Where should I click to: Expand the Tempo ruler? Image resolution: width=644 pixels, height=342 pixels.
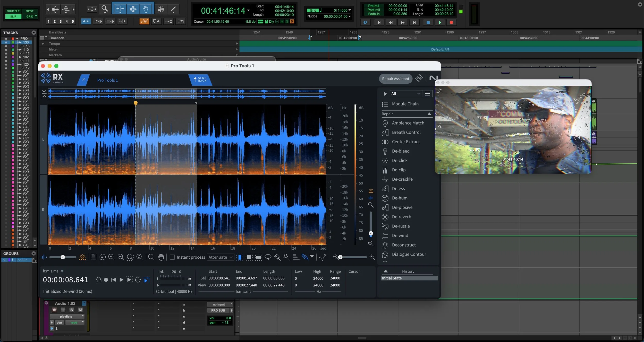coord(43,44)
